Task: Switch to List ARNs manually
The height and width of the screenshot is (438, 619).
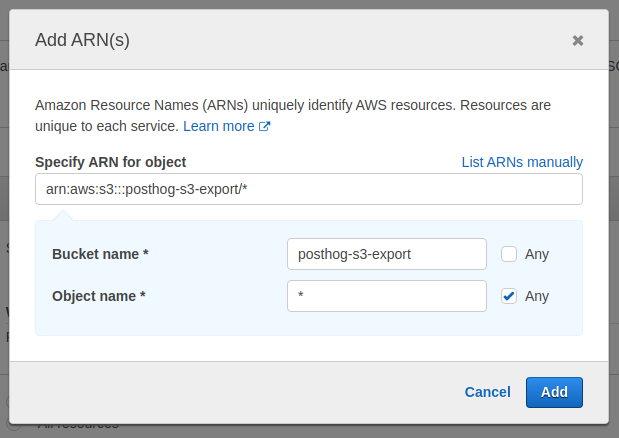Action: (x=522, y=162)
